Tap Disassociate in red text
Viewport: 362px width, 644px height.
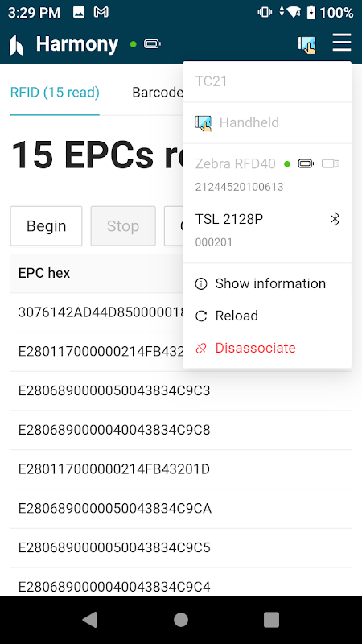coord(255,349)
